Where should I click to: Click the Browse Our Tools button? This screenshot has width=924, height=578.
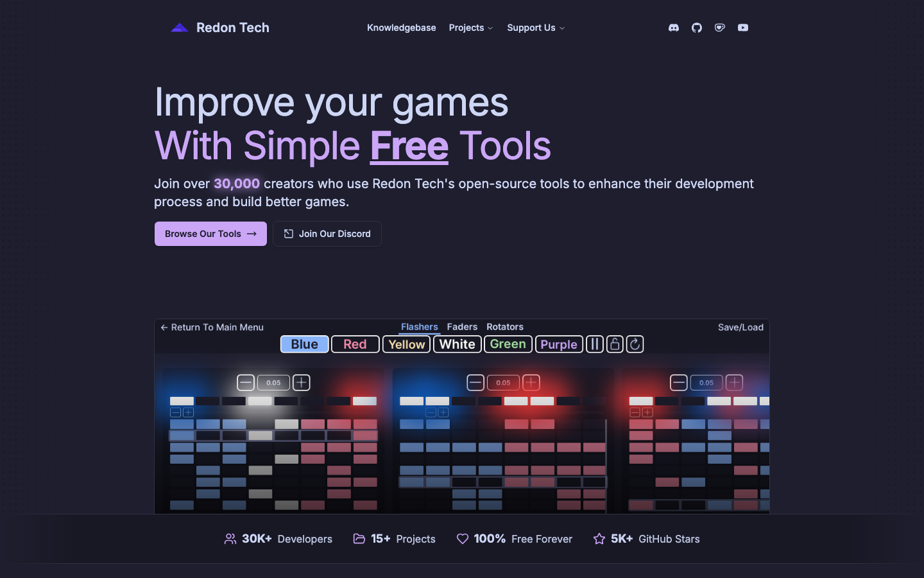tap(210, 234)
